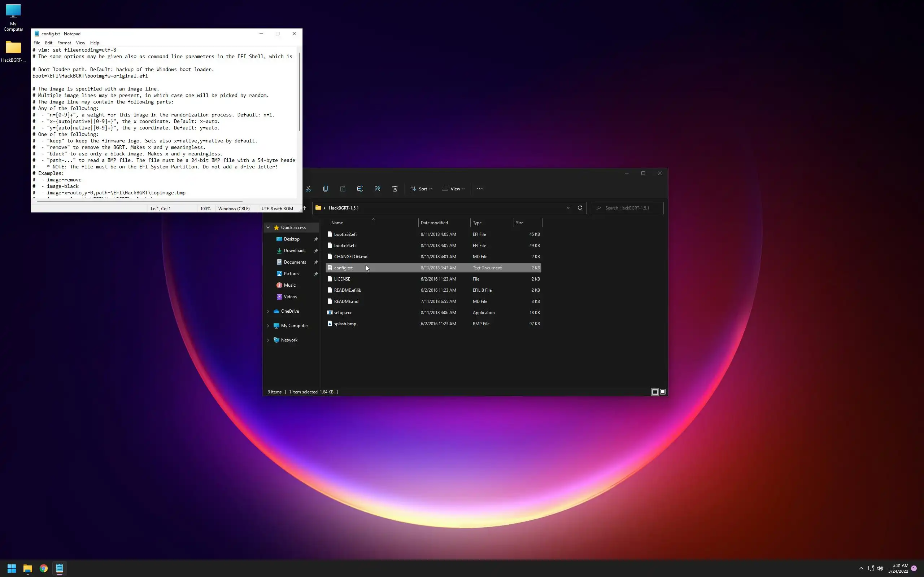
Task: Click the Cut scissors icon in Explorer toolbar
Action: 308,189
